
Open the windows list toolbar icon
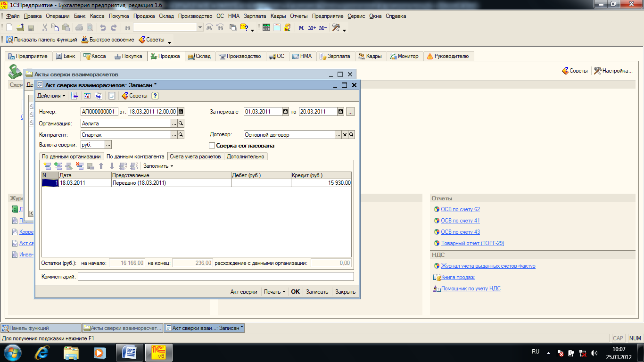click(x=233, y=28)
